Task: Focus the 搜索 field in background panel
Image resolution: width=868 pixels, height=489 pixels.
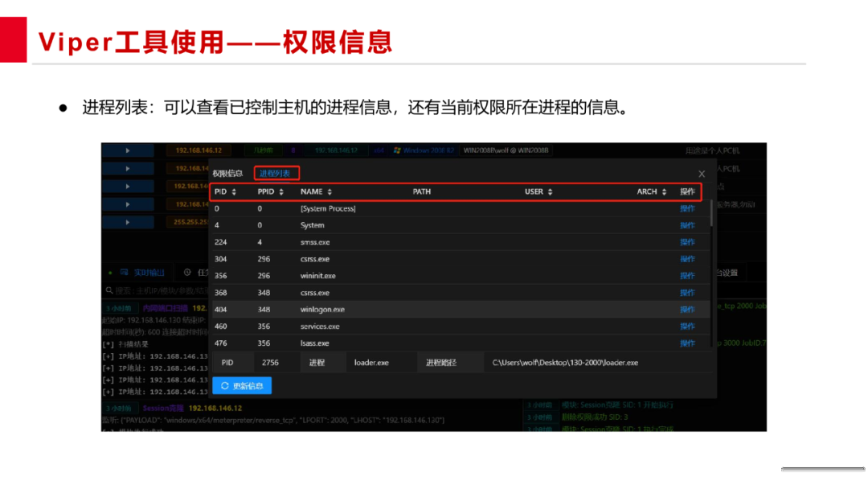Action: point(159,290)
